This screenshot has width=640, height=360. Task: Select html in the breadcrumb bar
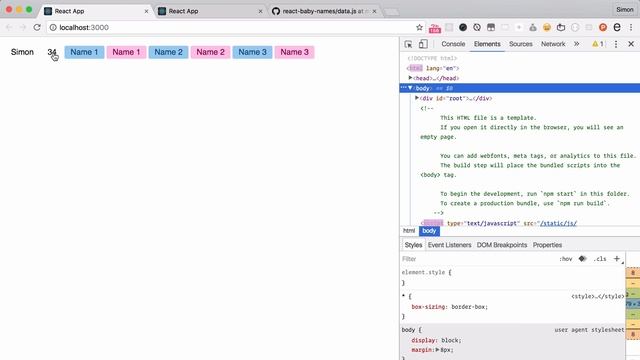click(409, 231)
